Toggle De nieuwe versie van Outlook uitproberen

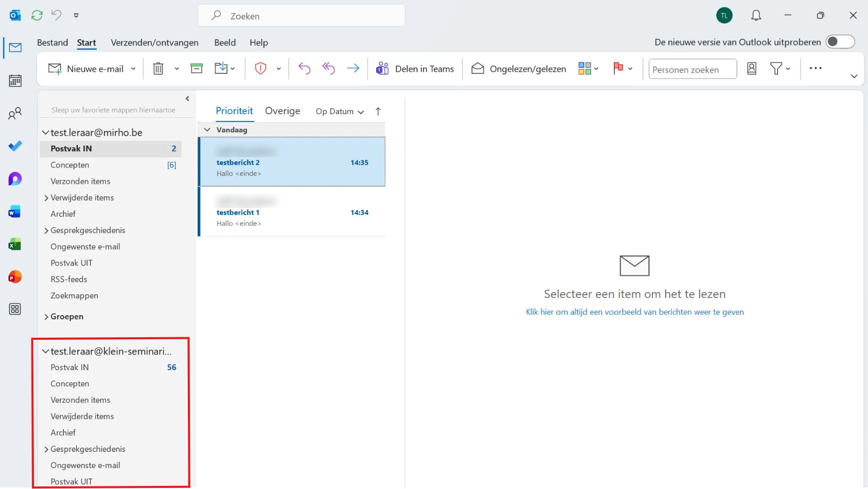[840, 42]
